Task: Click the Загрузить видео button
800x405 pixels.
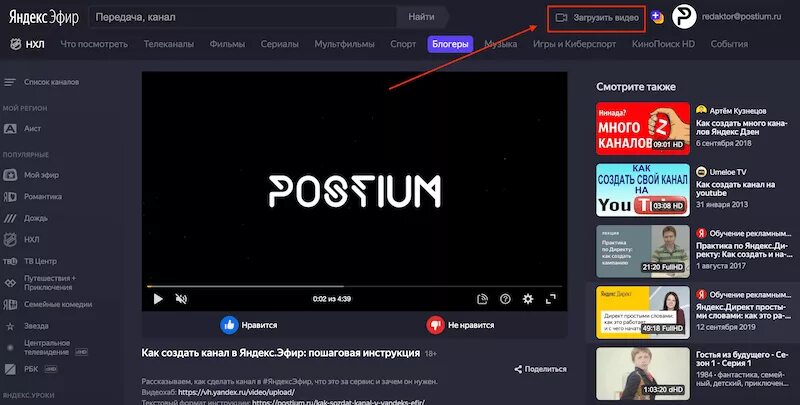Action: (x=596, y=18)
